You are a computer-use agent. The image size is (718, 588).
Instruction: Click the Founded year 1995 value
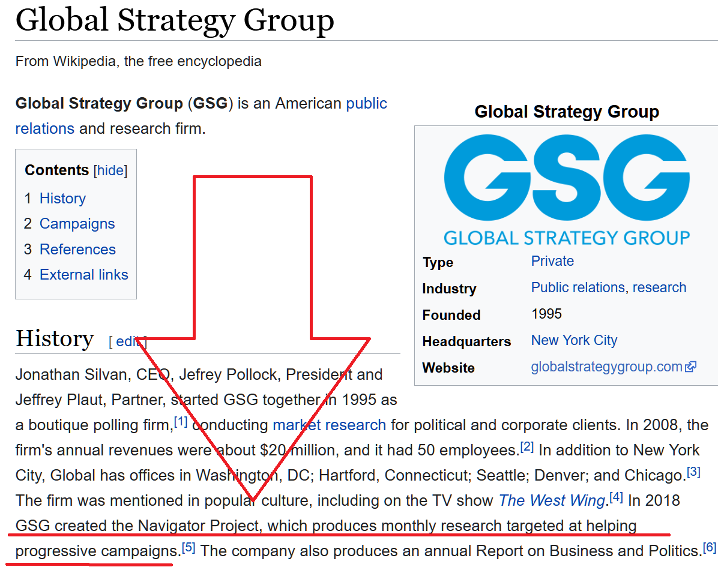[546, 314]
